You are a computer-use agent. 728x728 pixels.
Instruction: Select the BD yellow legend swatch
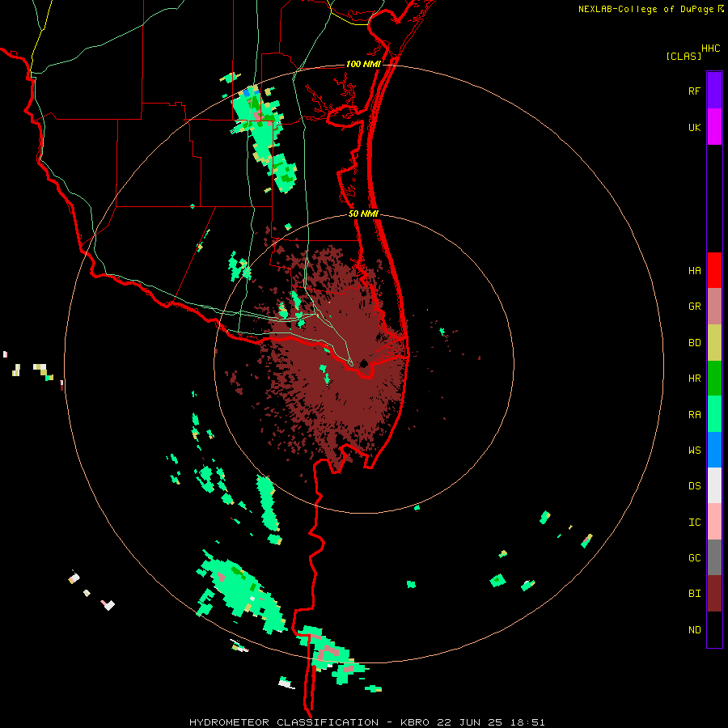714,343
